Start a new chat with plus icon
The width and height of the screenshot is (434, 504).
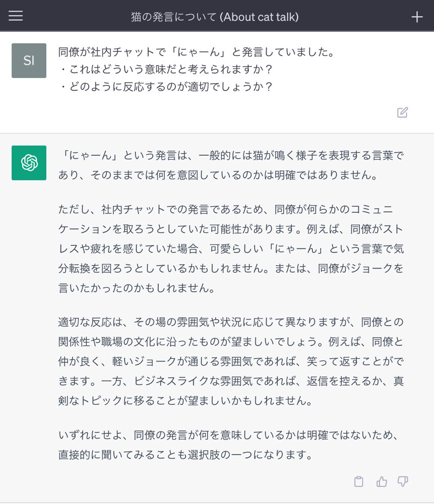(x=417, y=17)
